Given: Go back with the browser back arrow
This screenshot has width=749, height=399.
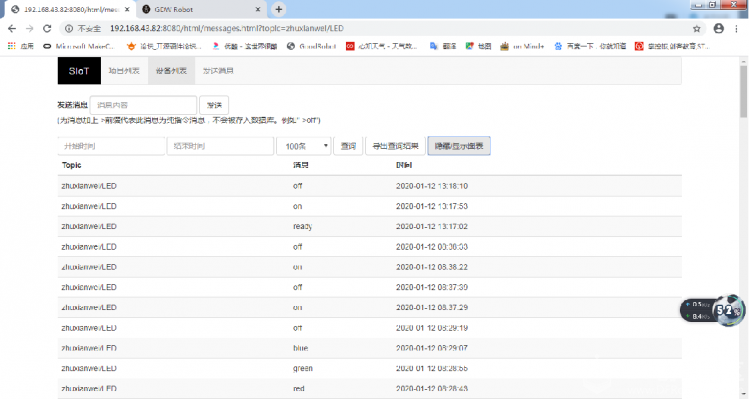Looking at the screenshot, I should point(12,29).
